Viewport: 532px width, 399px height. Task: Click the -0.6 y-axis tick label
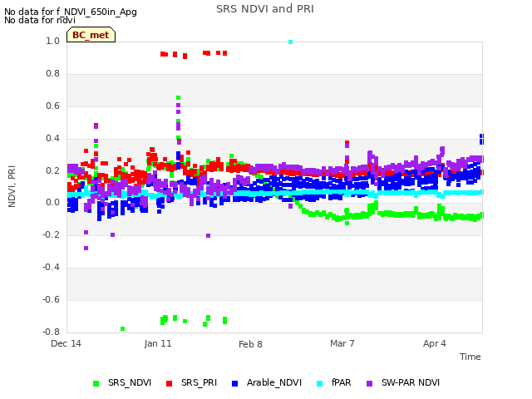click(x=52, y=299)
